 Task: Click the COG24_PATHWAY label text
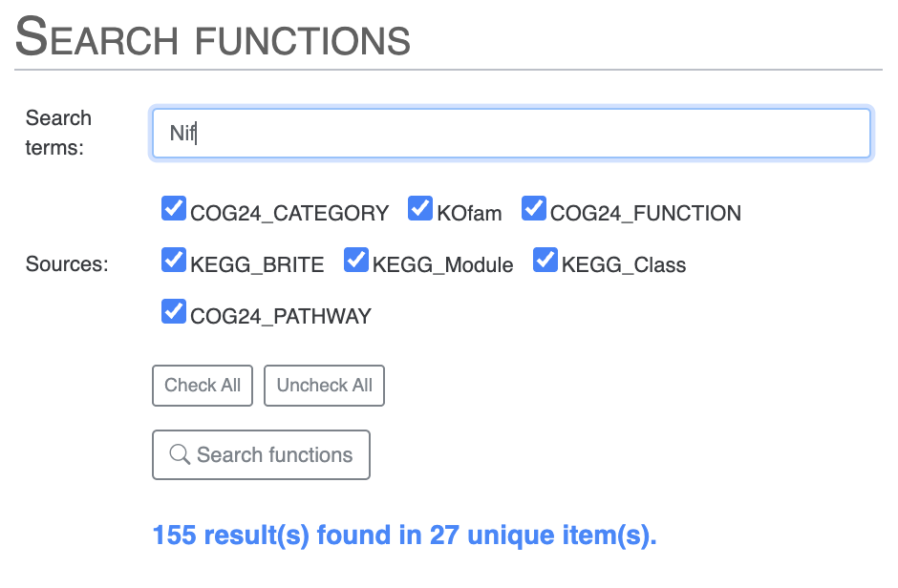click(281, 317)
